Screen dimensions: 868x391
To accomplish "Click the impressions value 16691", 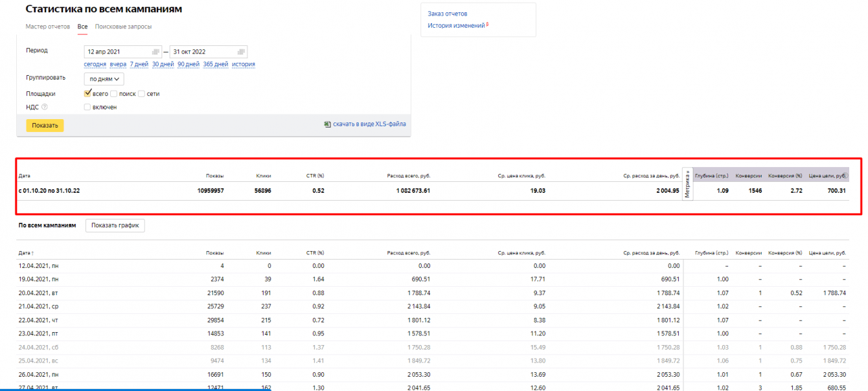I will [x=214, y=374].
